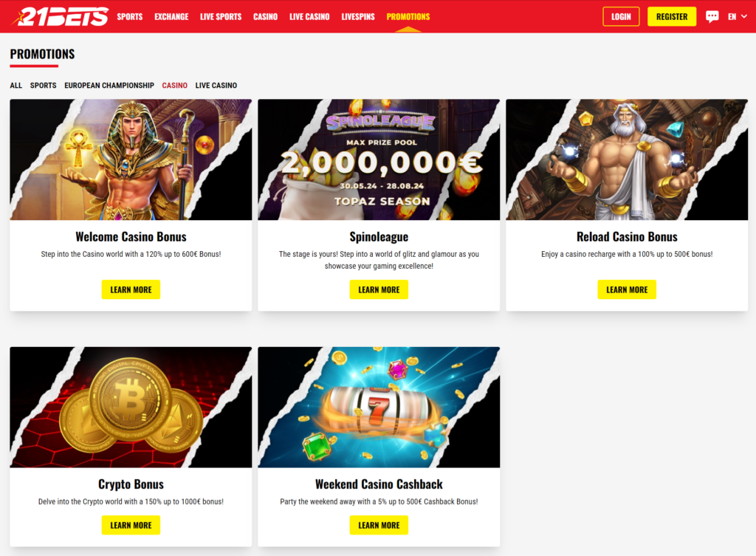
Task: Filter promotions by European Championship
Action: pyautogui.click(x=109, y=86)
